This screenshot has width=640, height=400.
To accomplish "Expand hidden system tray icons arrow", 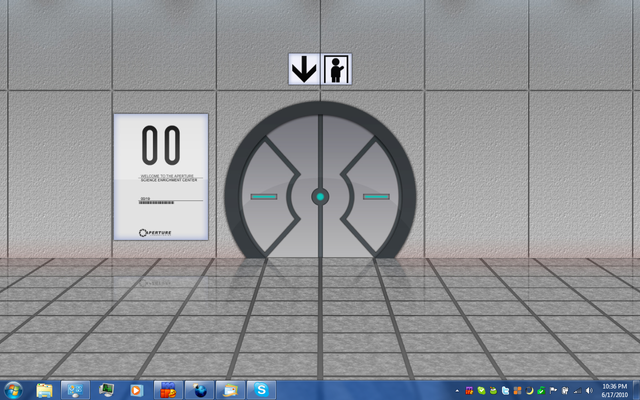I will [457, 391].
